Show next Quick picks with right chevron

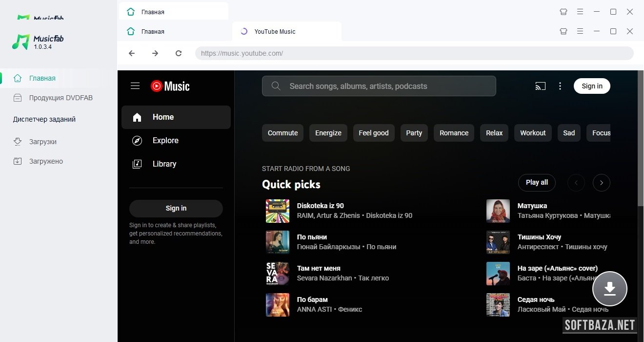(601, 183)
